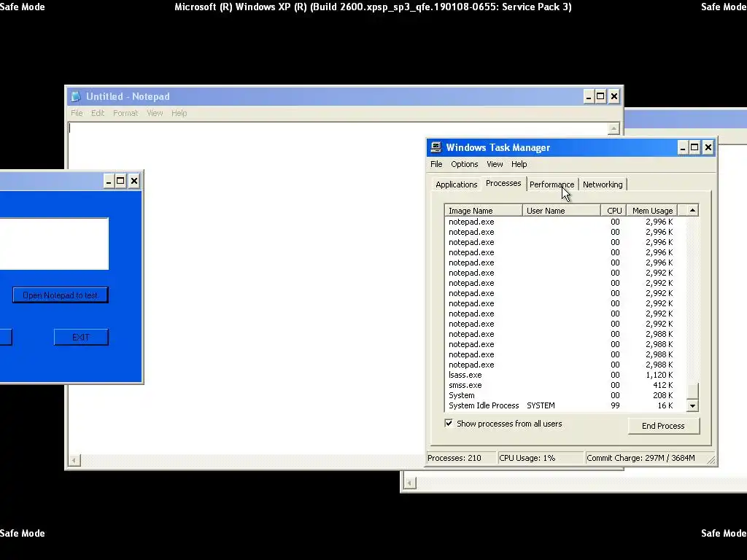Sort by the CPU column header

[x=614, y=211]
